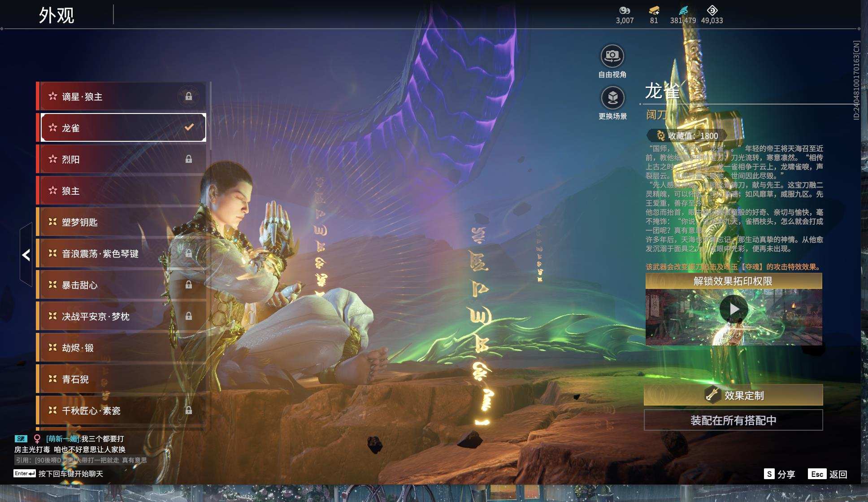Click the 收藏值: 1800 collection value label
The height and width of the screenshot is (502, 868).
(693, 135)
